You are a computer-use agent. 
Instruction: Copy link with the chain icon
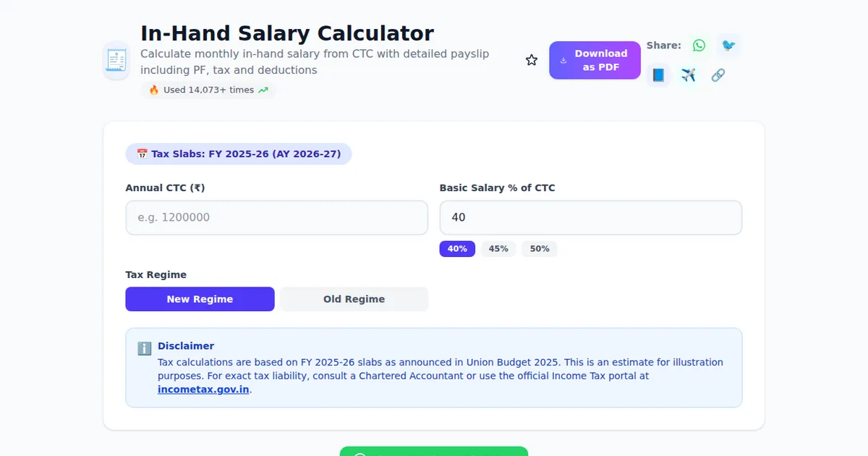(x=718, y=75)
